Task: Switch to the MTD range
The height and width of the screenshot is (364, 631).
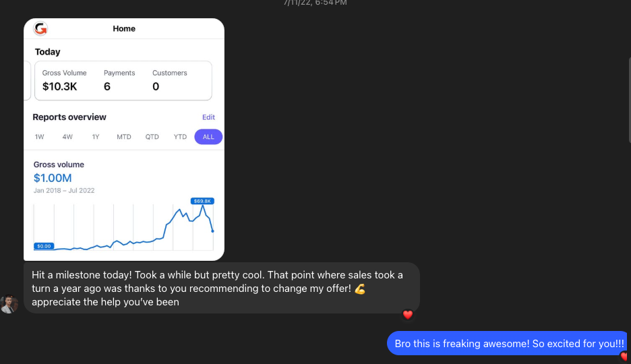Action: tap(124, 137)
